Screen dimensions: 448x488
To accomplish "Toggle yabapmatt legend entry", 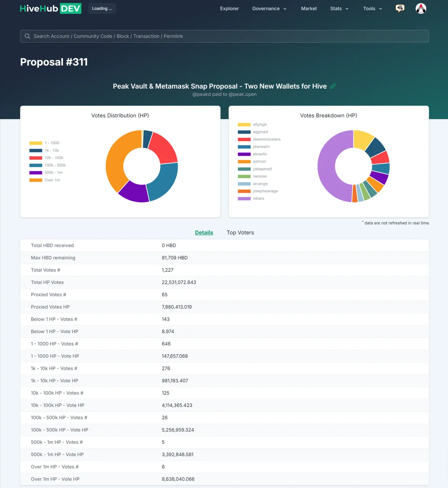I will coord(255,169).
